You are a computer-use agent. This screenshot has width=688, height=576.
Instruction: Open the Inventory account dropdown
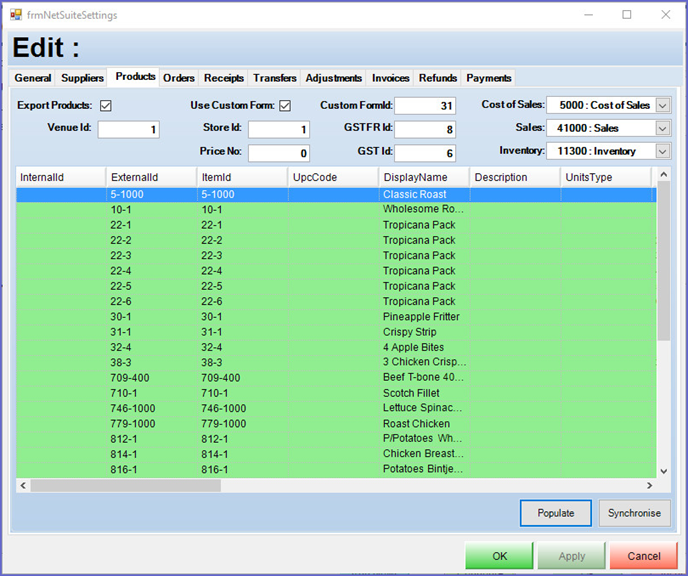662,151
